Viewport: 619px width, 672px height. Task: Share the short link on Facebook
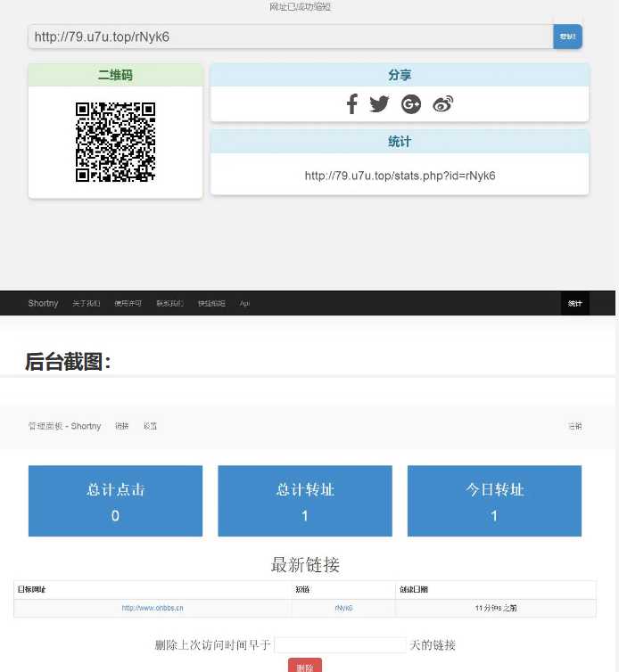pyautogui.click(x=351, y=104)
